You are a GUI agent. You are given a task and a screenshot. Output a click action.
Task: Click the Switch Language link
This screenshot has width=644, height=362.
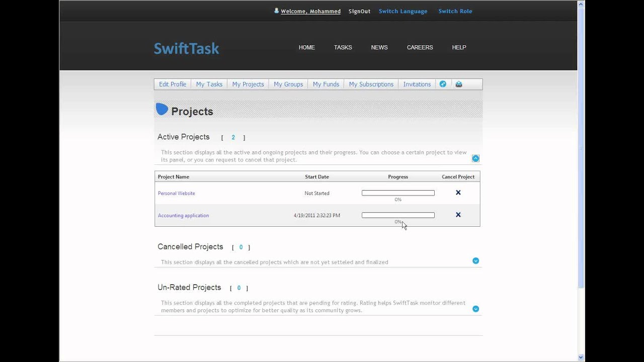click(403, 11)
